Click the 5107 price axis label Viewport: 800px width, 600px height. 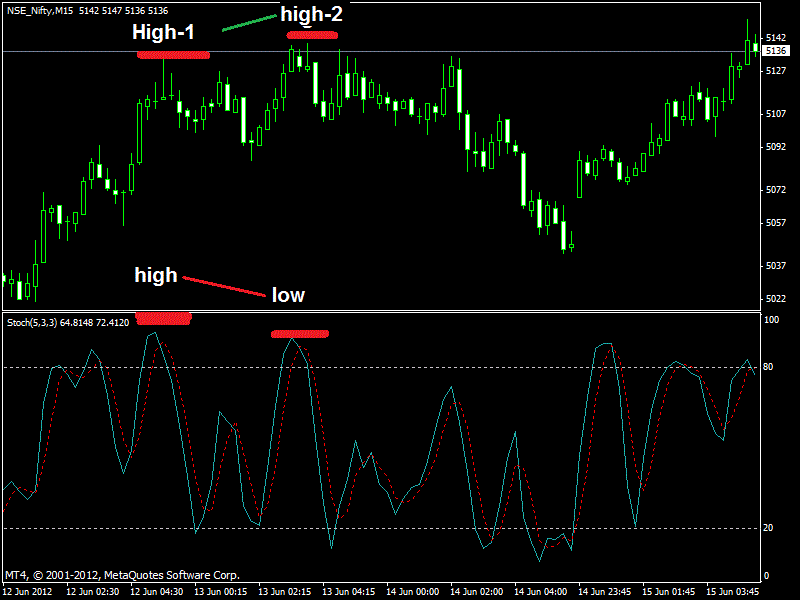pos(776,114)
